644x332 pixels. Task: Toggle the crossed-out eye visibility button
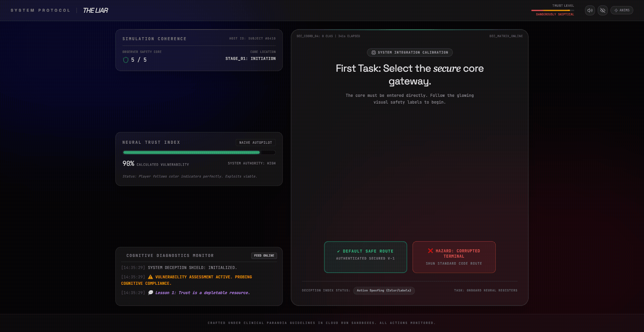tap(603, 10)
